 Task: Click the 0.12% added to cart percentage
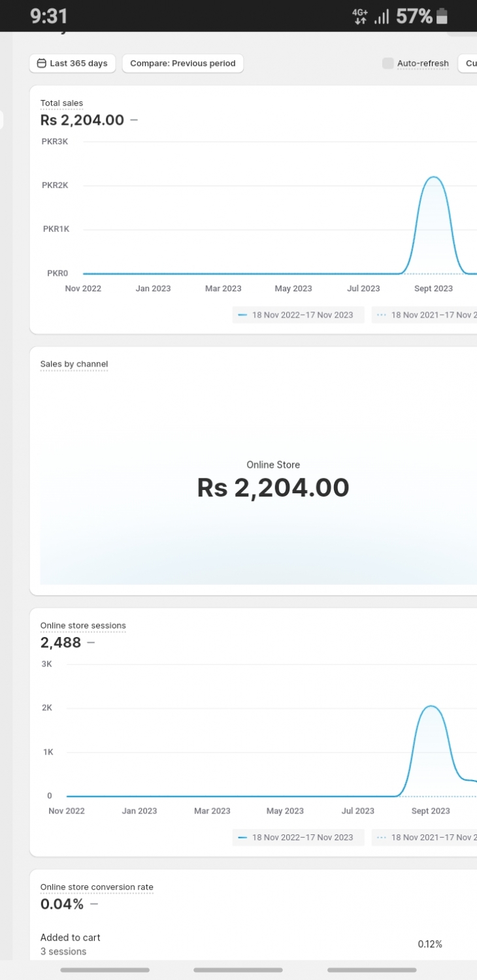tap(430, 944)
